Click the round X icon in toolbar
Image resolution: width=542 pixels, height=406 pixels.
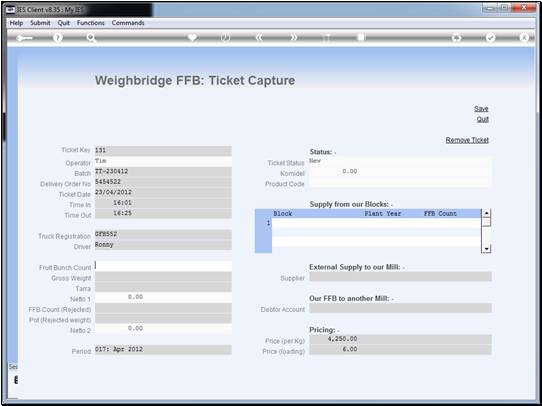524,38
